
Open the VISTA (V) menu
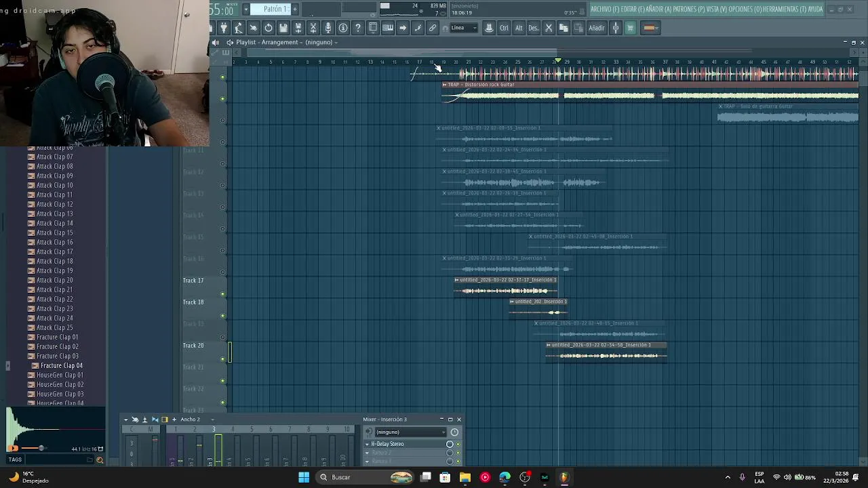(x=717, y=9)
